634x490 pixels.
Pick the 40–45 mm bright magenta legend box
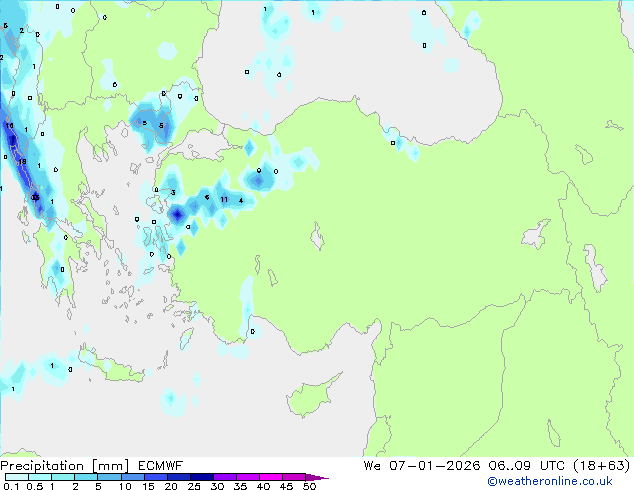tap(271, 477)
